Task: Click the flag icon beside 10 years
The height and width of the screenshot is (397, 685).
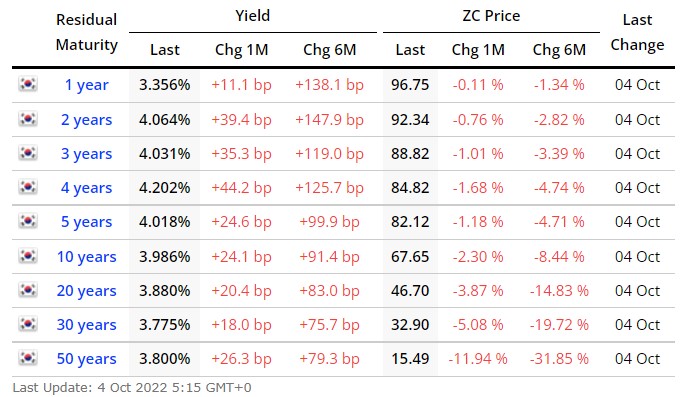Action: click(x=28, y=255)
